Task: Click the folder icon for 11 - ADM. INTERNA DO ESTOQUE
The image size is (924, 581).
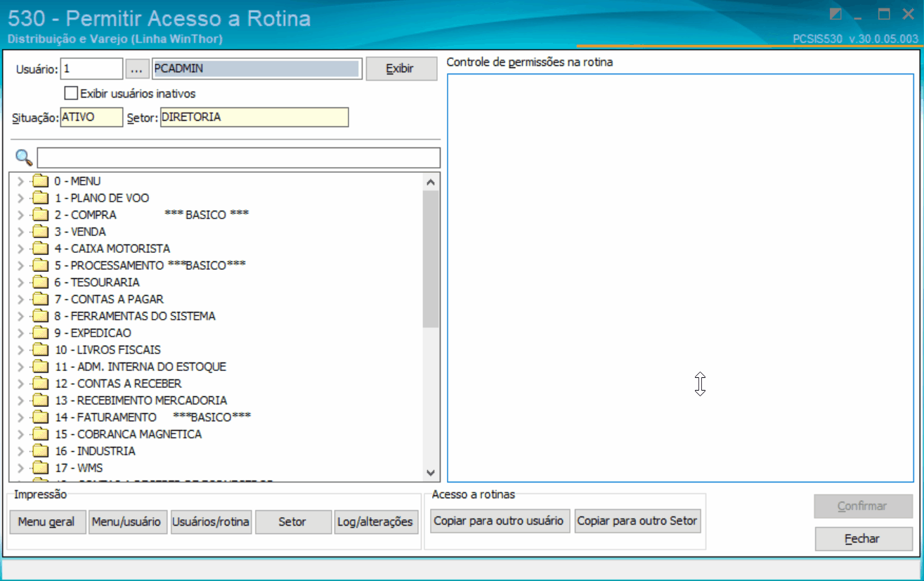Action: [41, 367]
